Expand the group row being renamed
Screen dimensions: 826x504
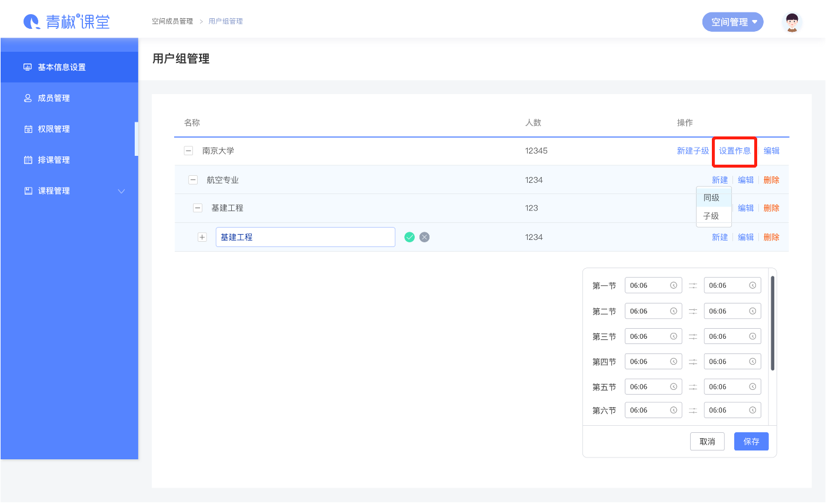pyautogui.click(x=202, y=237)
